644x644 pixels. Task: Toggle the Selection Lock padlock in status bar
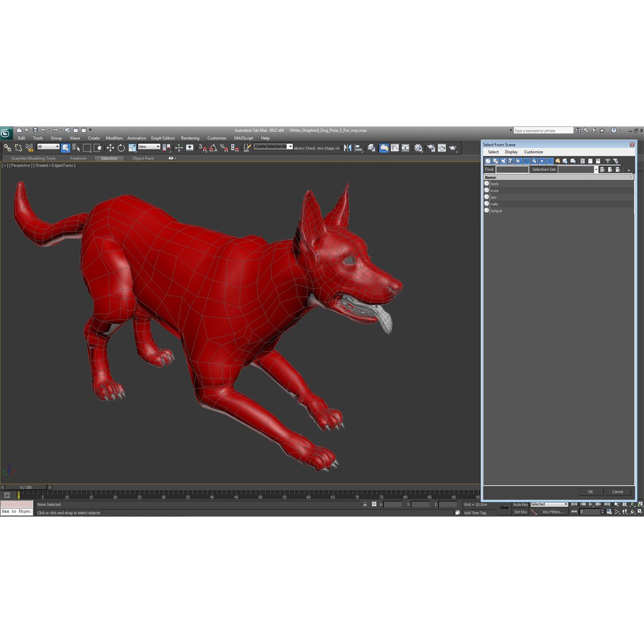pos(365,504)
